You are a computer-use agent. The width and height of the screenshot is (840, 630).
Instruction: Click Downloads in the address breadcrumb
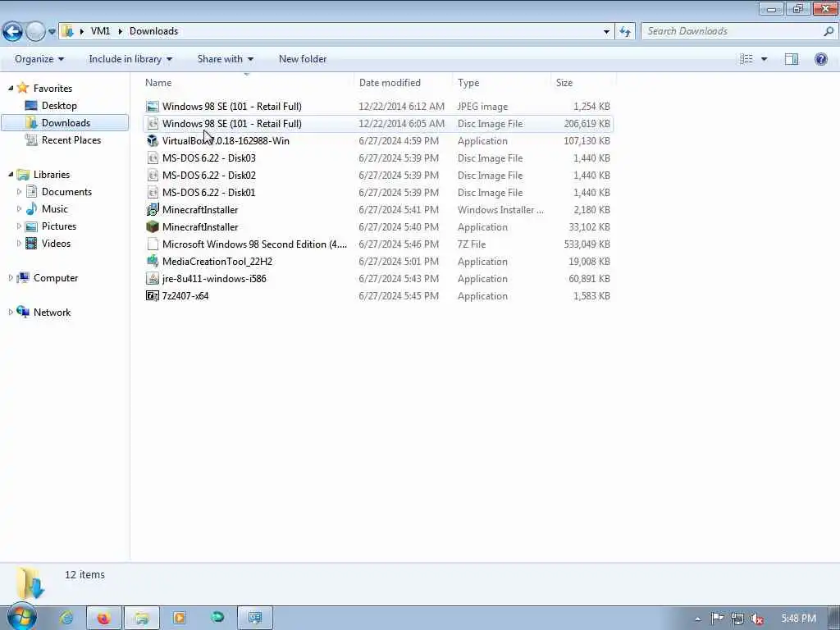(153, 31)
